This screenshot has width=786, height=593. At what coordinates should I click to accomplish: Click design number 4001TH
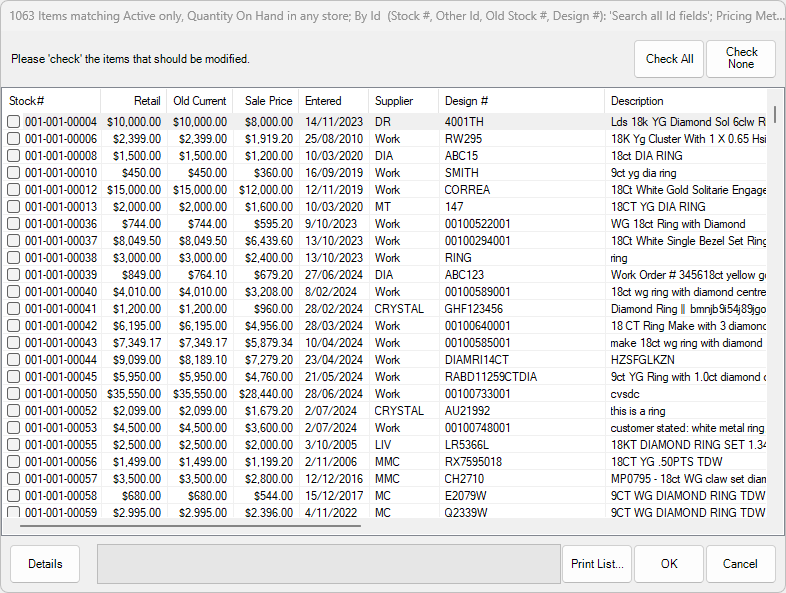464,122
